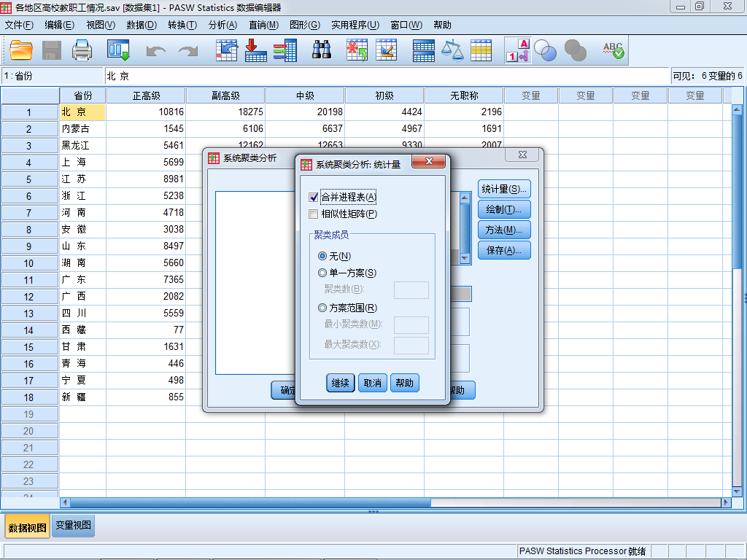This screenshot has height=560, width=747.
Task: Click the horizontal scroll right arrow
Action: (726, 502)
